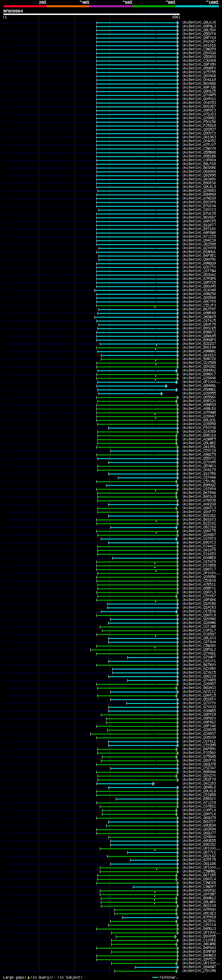Image resolution: width=222 pixels, height=980 pixels.
Task: Select hit label UniRef100_B6V686
Action: point(199,84)
